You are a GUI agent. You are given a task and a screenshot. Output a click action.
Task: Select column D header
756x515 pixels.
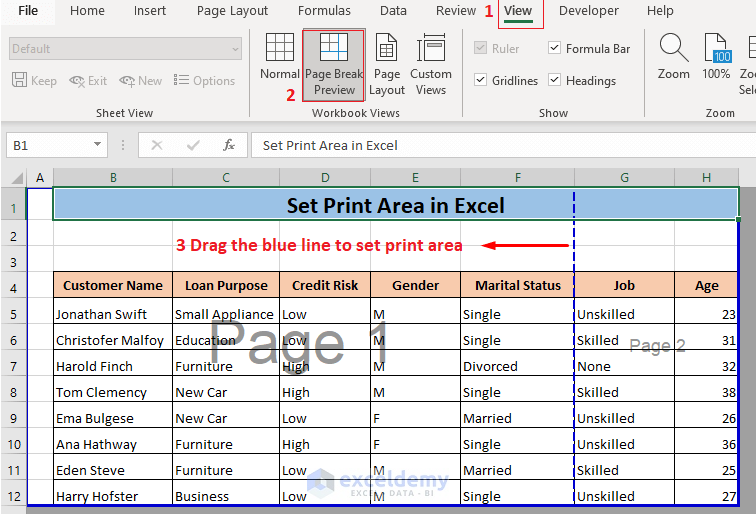(325, 177)
